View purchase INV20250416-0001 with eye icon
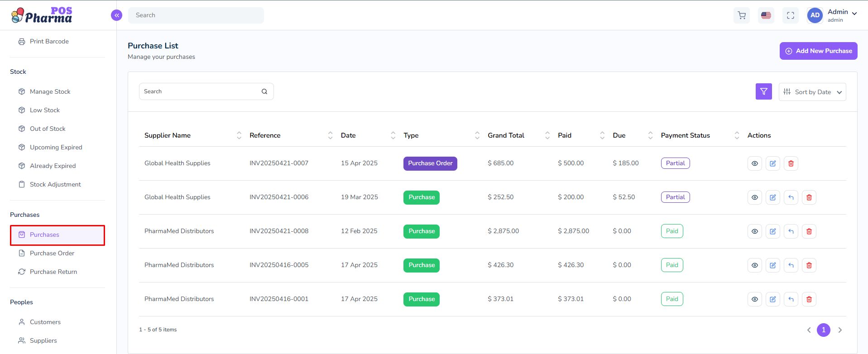The height and width of the screenshot is (354, 868). tap(755, 299)
